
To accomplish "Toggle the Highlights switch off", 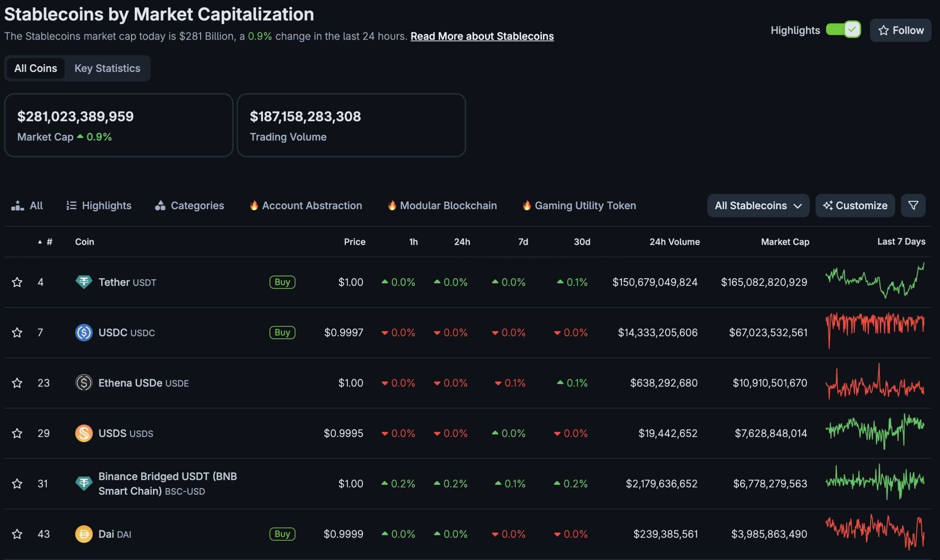I will [843, 29].
